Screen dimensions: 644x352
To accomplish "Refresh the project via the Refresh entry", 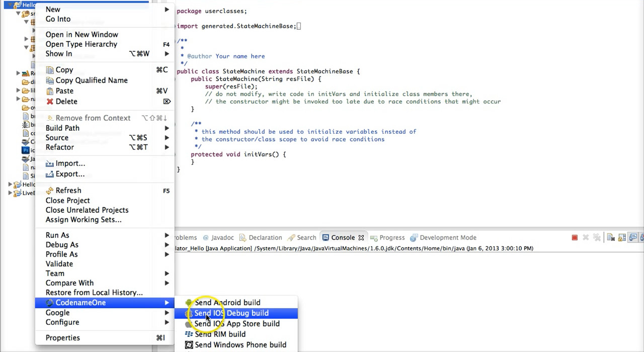I will pyautogui.click(x=105, y=191).
